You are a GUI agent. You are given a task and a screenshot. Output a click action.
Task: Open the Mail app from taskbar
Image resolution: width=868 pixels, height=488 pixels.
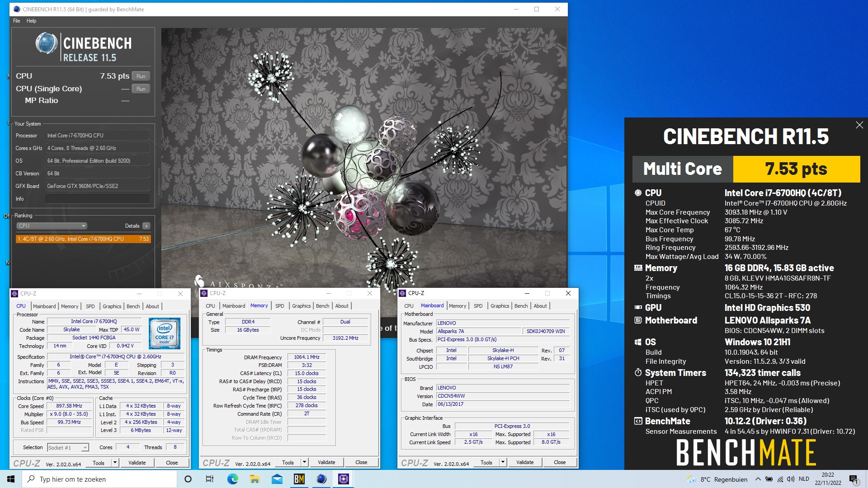click(277, 479)
